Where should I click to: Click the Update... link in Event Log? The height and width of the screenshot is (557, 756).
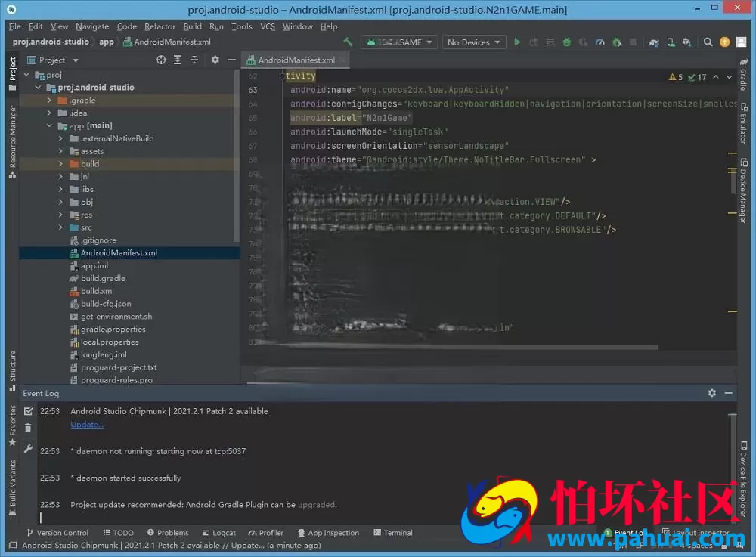pyautogui.click(x=87, y=425)
